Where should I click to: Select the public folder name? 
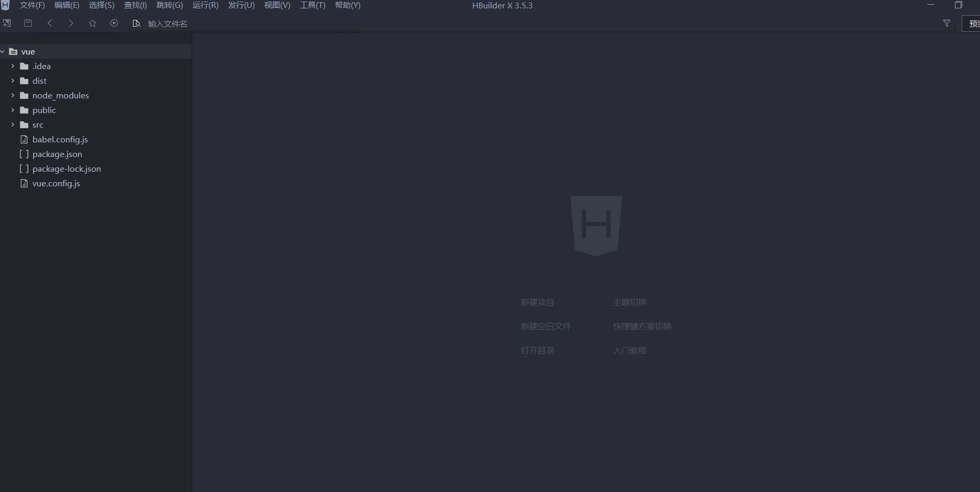[44, 110]
